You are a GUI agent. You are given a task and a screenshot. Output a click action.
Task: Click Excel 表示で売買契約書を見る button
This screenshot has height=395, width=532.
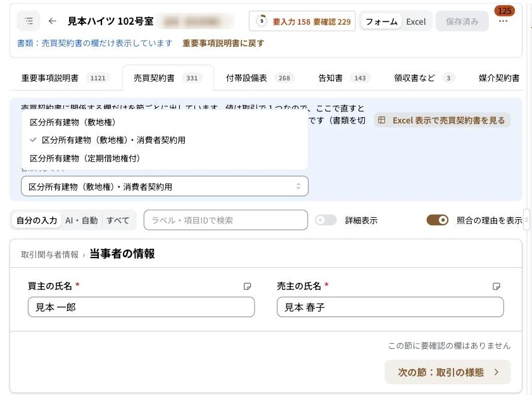pos(442,120)
